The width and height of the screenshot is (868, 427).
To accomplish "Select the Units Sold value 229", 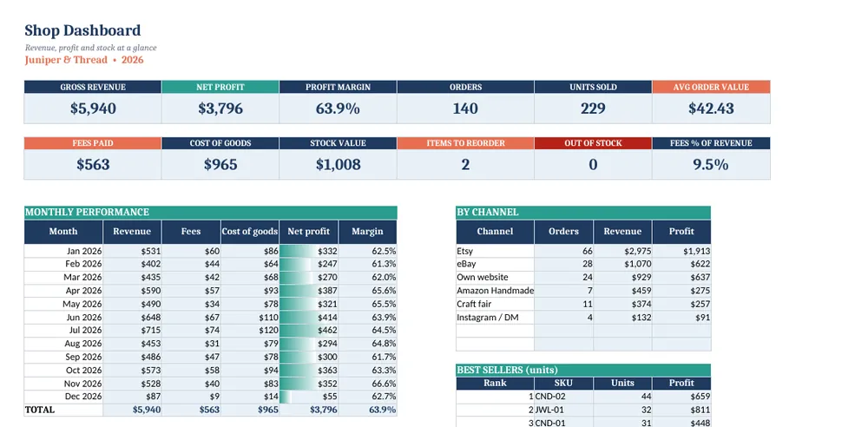I will 594,108.
